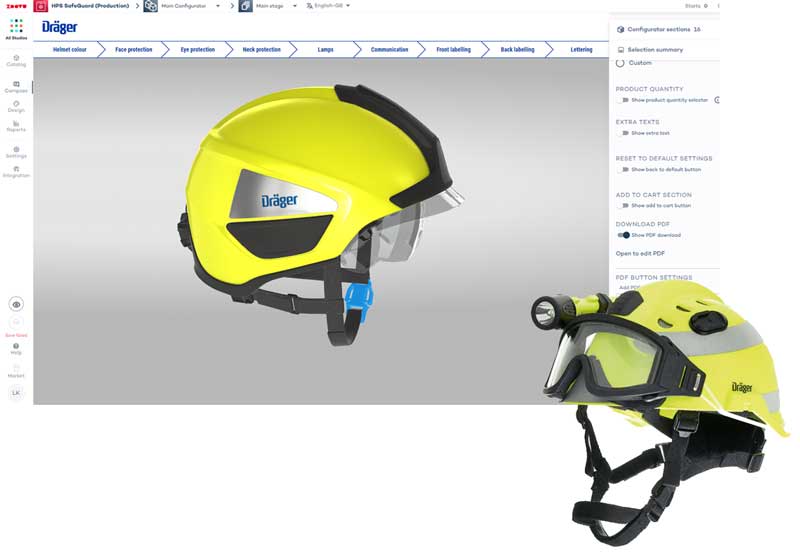800x552 pixels.
Task: Click the Dräger logo in header
Action: pyautogui.click(x=60, y=27)
